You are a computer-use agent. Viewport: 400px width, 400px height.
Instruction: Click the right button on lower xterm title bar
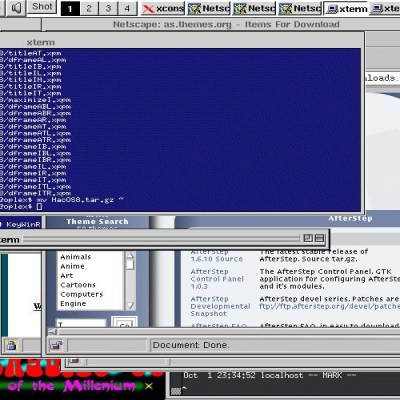click(319, 238)
